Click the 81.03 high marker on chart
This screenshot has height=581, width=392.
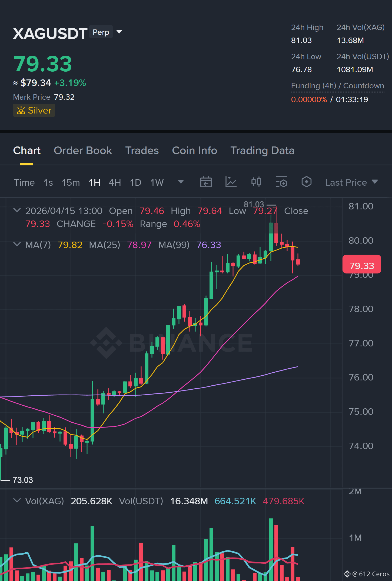point(254,204)
